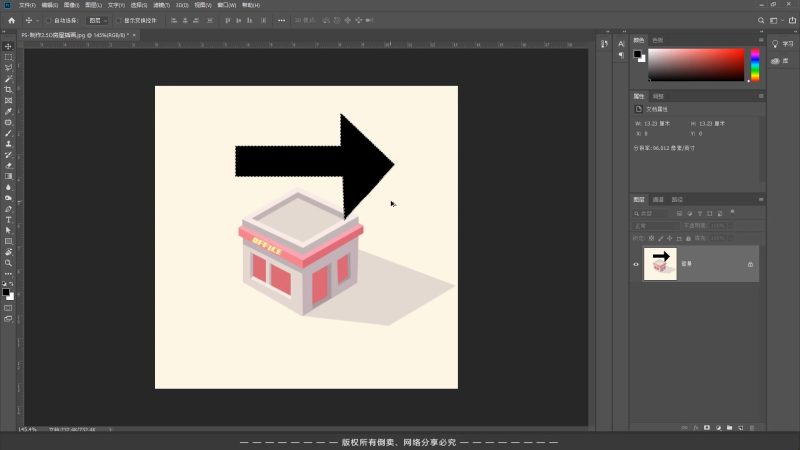Click the Home icon in the options bar

point(11,20)
